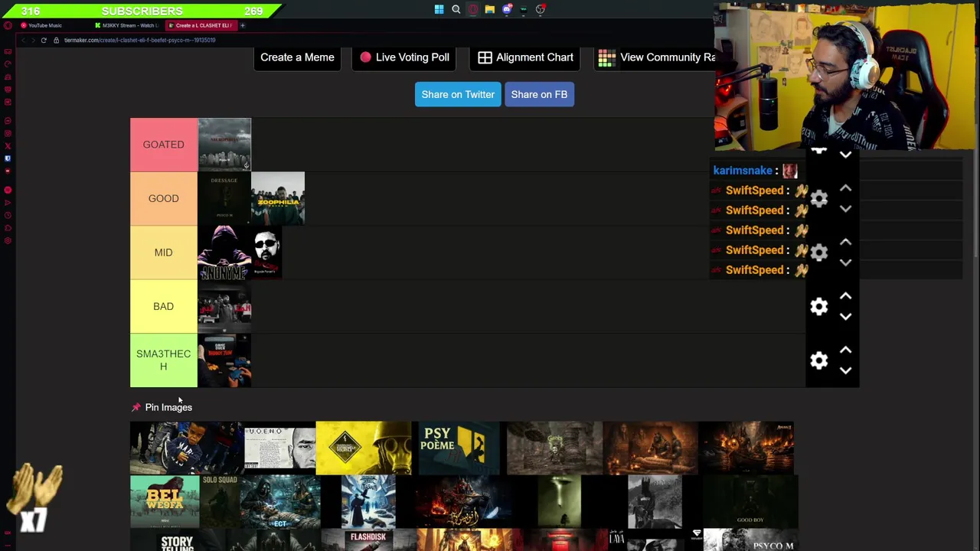Select the album cover in GOATED tier
This screenshot has width=980, height=551.
tap(224, 145)
